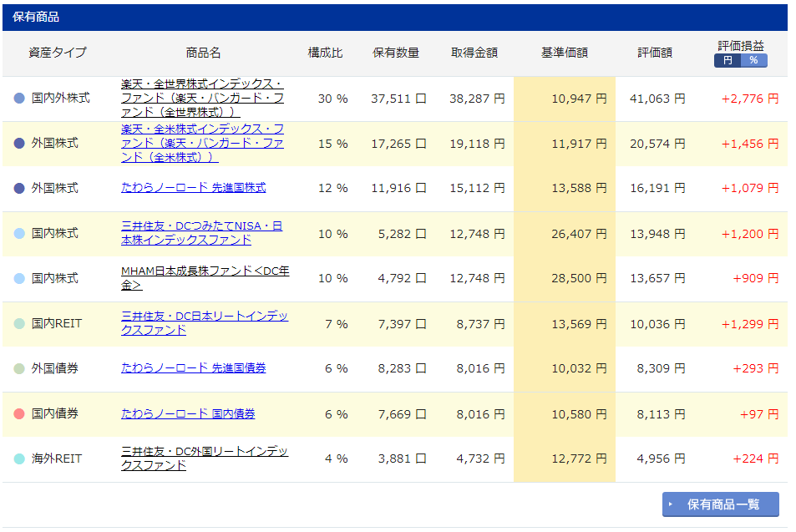
Task: Select the 海外REIT asset type label
Action: tap(56, 459)
